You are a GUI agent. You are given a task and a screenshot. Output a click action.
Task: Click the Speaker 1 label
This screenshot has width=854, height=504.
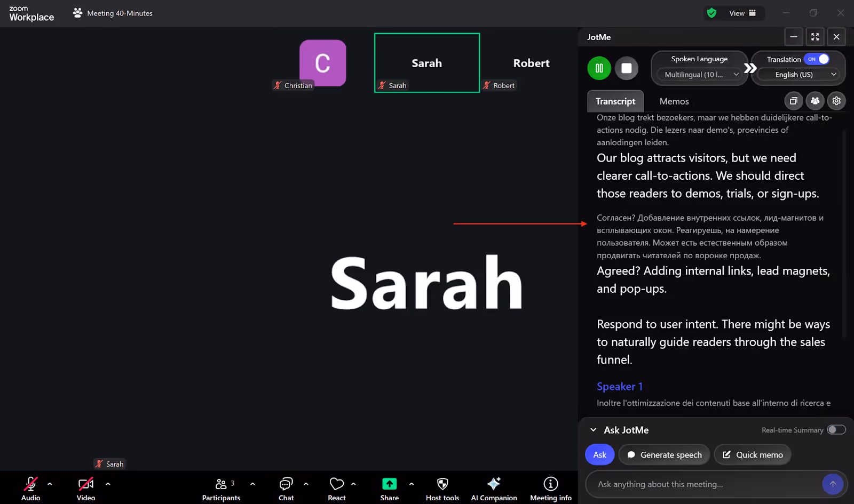[x=620, y=387]
